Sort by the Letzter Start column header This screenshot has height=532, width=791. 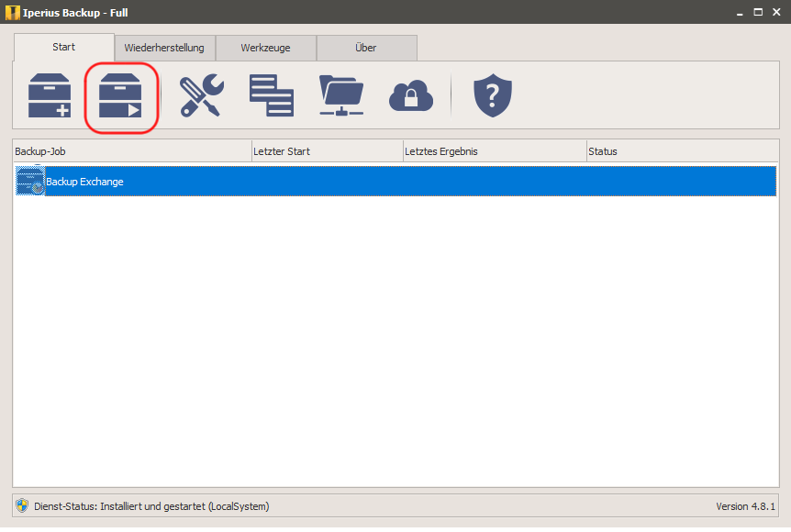pyautogui.click(x=328, y=151)
